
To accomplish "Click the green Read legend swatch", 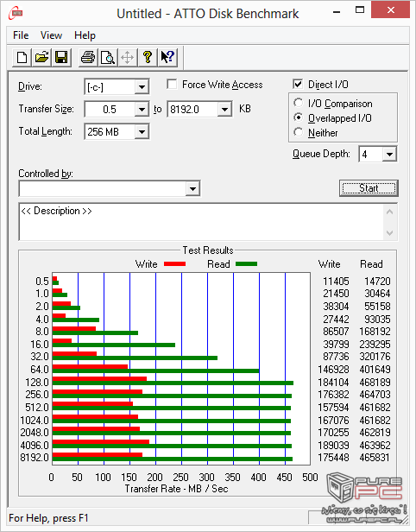I will (247, 264).
